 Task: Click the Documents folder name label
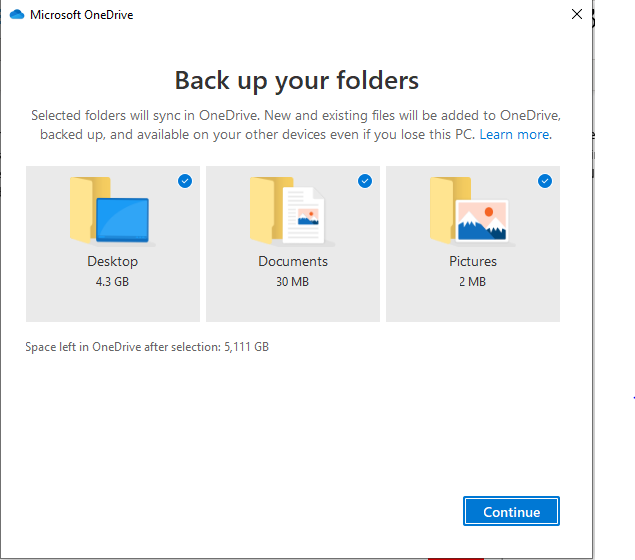[293, 262]
